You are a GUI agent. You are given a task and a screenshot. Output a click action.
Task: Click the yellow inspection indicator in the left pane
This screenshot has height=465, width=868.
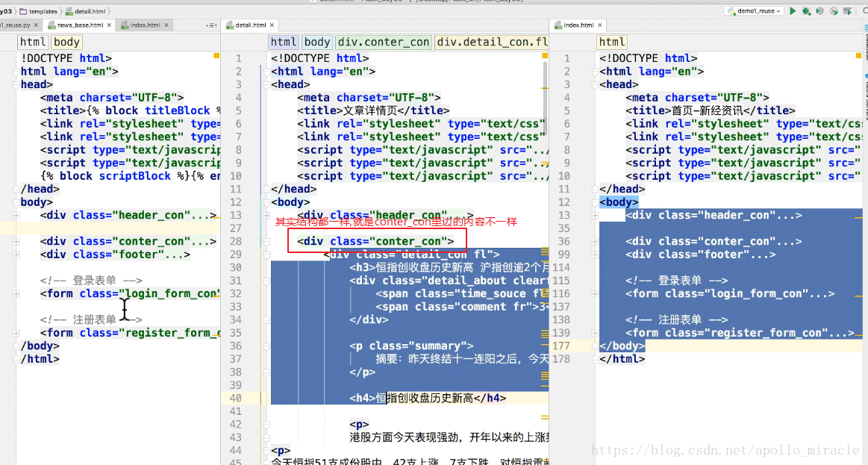(216, 56)
